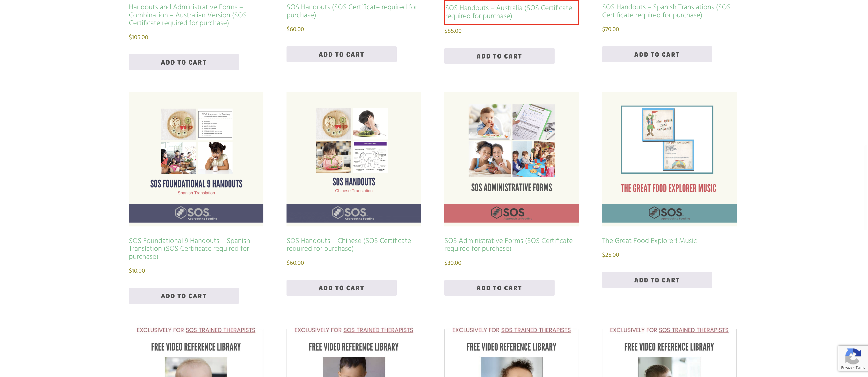The width and height of the screenshot is (868, 377).
Task: Add $105 Combination Australian Version to cart
Action: (184, 62)
